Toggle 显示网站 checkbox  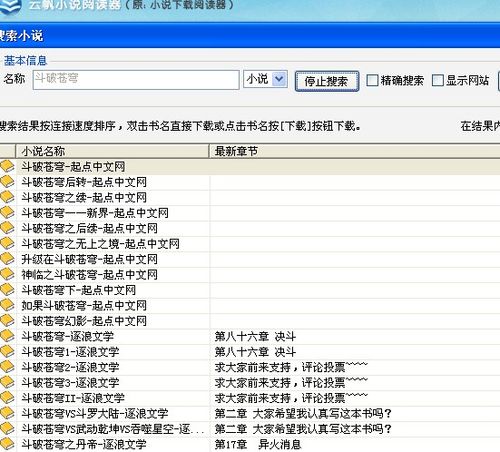pyautogui.click(x=437, y=80)
